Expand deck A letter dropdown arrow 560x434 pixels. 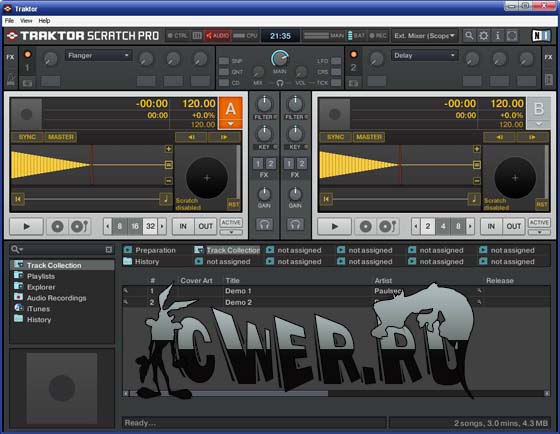tap(231, 124)
